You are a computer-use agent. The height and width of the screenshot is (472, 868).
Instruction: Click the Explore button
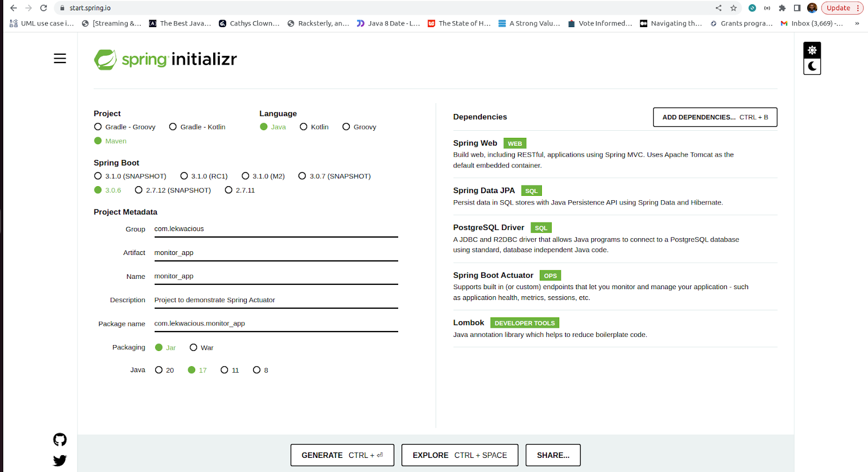pyautogui.click(x=460, y=455)
